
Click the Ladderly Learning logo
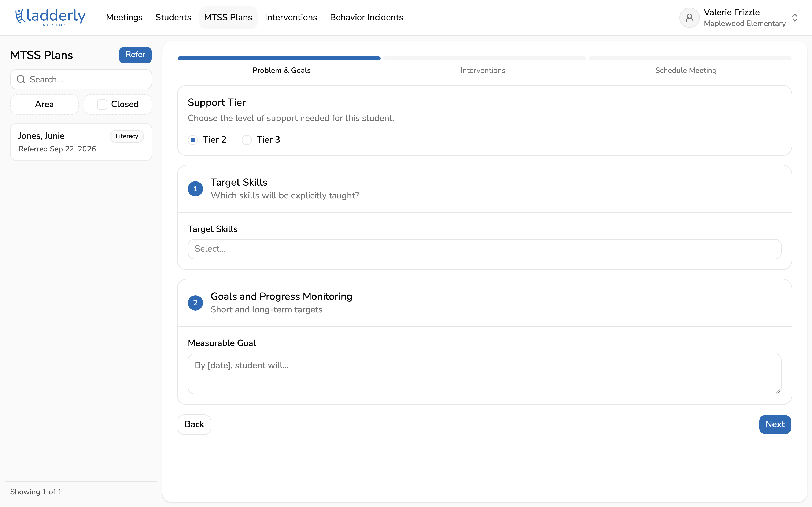(50, 18)
